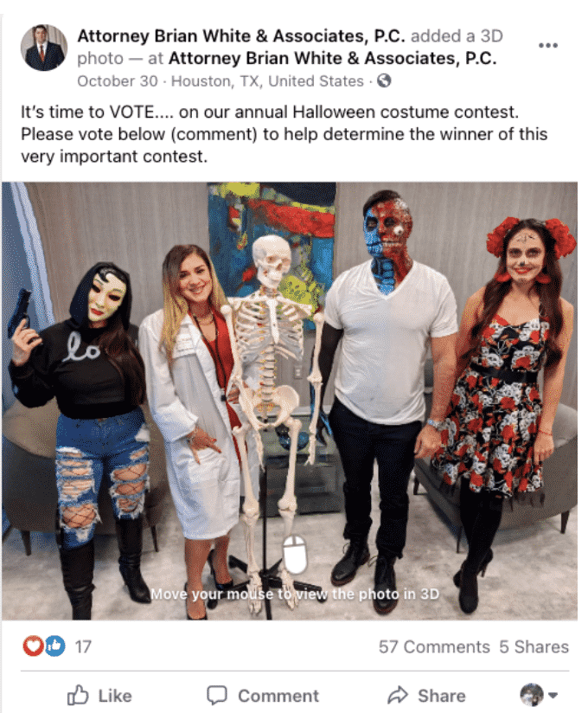The height and width of the screenshot is (713, 588).
Task: Click the heart love reaction icon
Action: pyautogui.click(x=33, y=646)
